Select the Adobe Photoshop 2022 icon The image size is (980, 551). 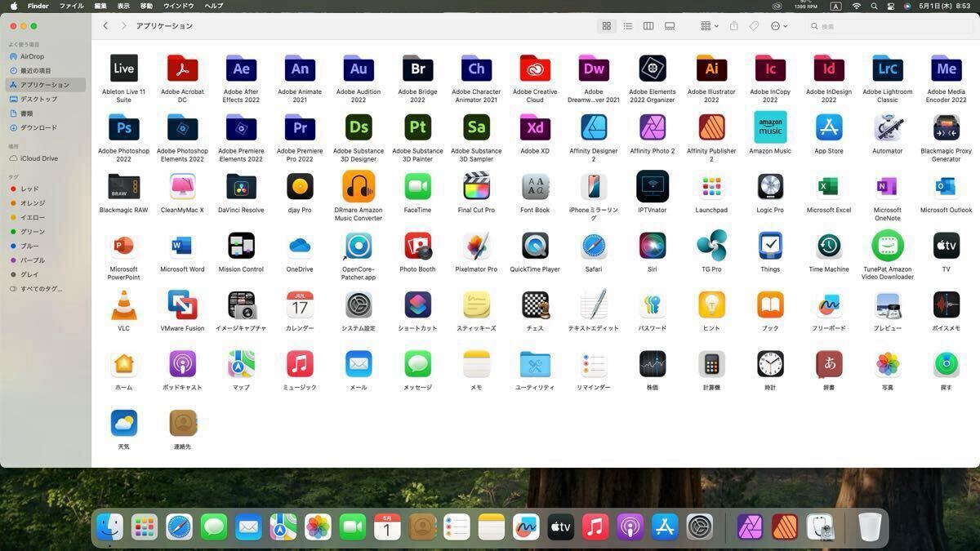(123, 128)
